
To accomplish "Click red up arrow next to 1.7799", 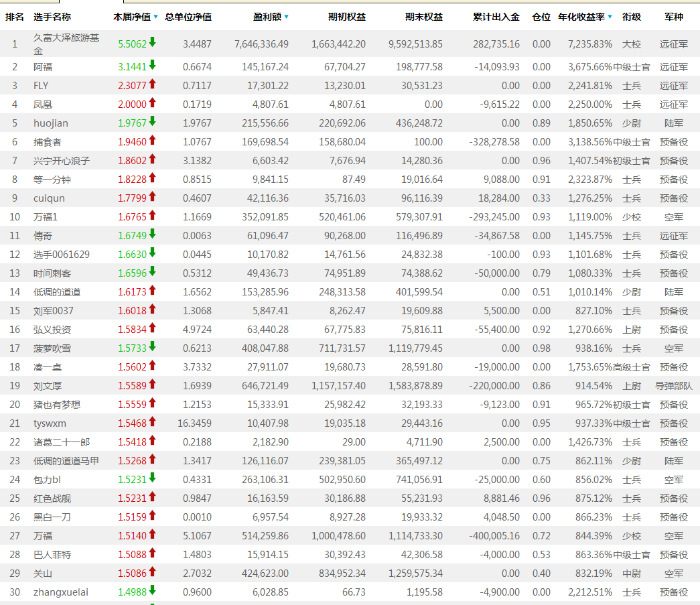I will pyautogui.click(x=152, y=196).
